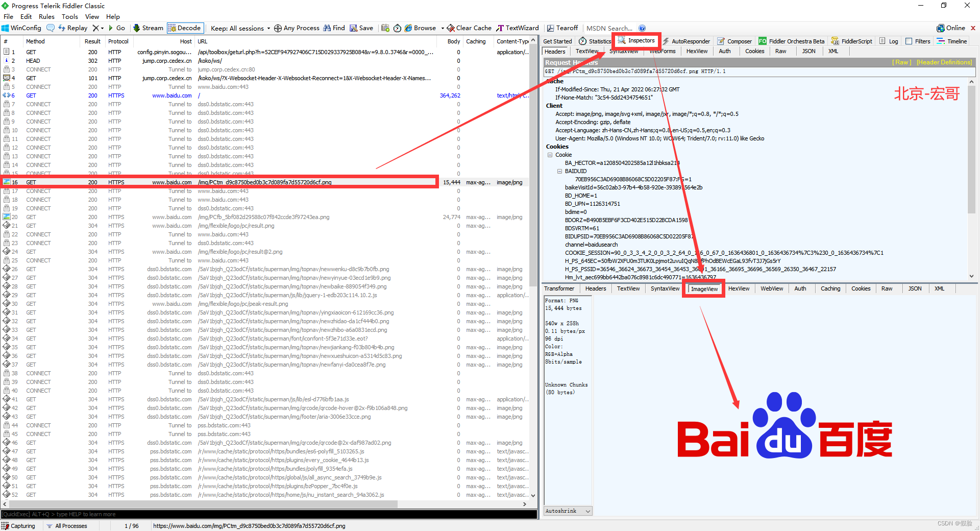Screen dimensions: 980x531
Task: Click the comment bubble toolbar icon
Action: click(51, 28)
